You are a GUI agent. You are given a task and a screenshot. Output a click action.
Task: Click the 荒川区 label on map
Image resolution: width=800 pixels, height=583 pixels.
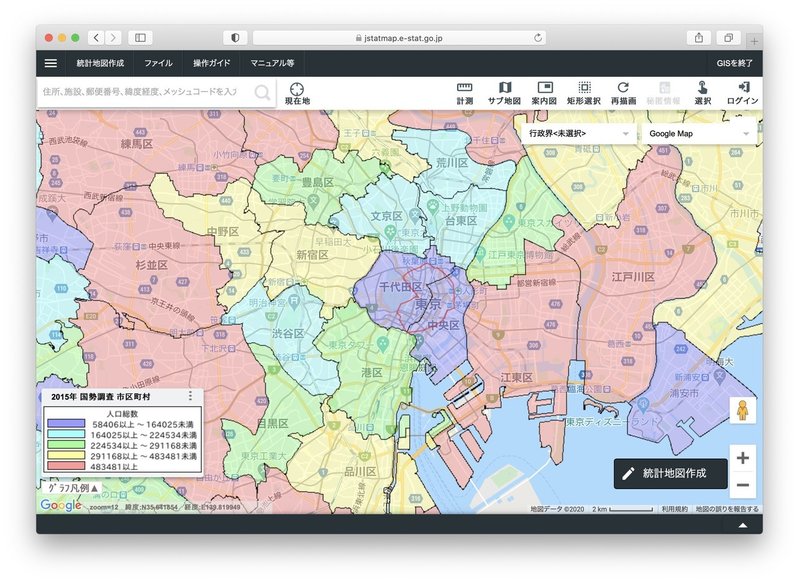[x=452, y=163]
